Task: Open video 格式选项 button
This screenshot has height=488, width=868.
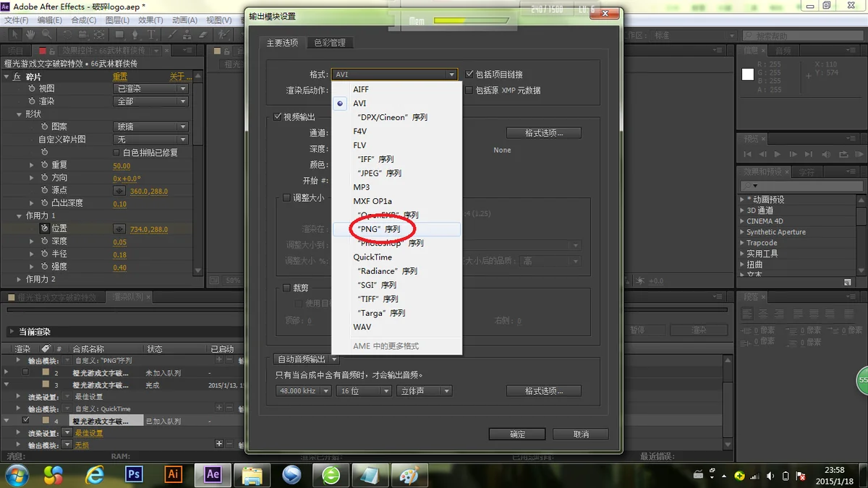Action: click(543, 133)
